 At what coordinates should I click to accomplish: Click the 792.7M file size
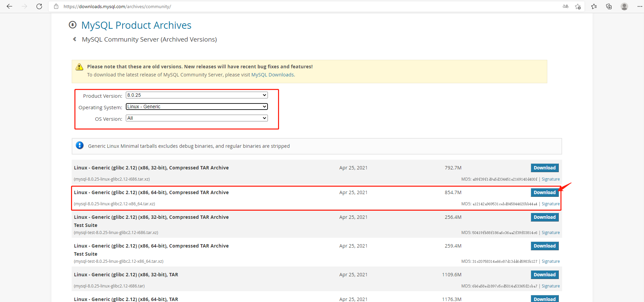tap(453, 168)
